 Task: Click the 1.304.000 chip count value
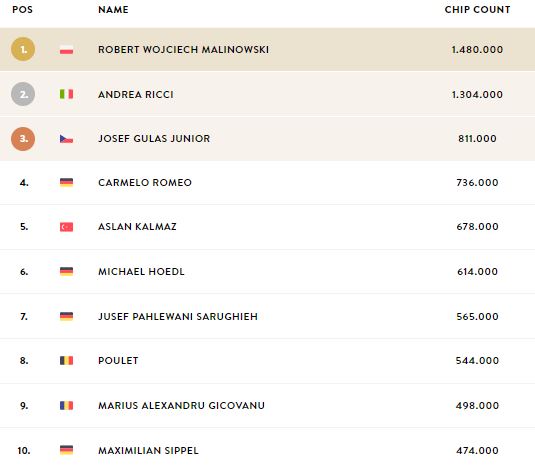coord(477,94)
